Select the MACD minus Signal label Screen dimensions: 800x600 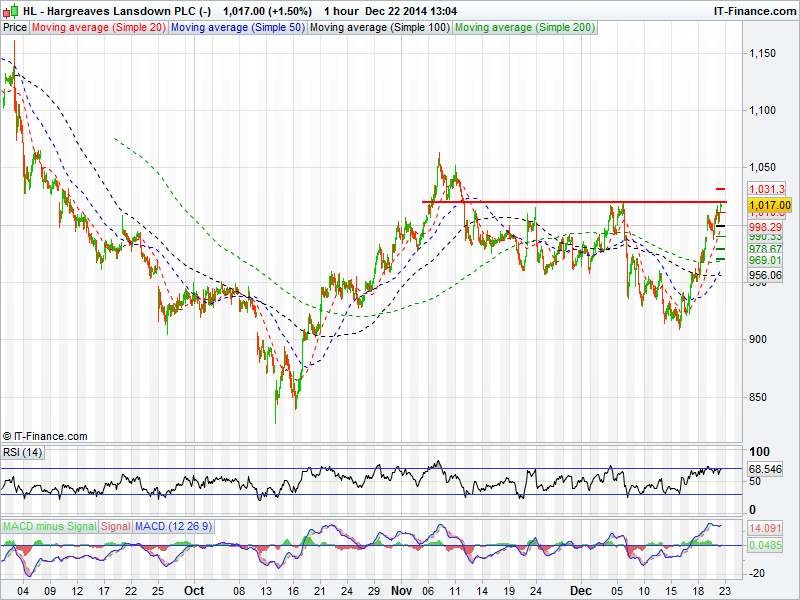[49, 526]
